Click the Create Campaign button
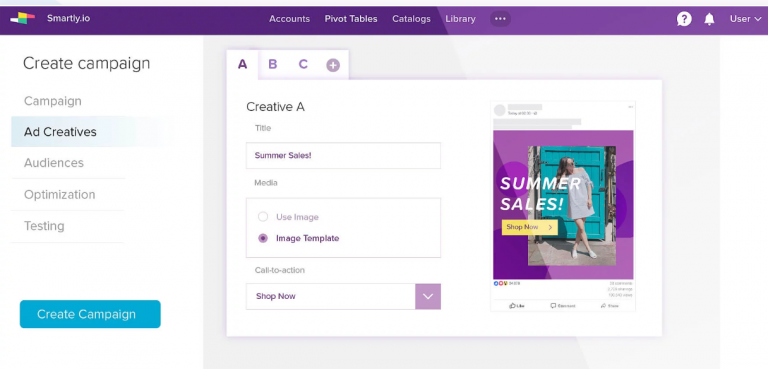 (90, 314)
